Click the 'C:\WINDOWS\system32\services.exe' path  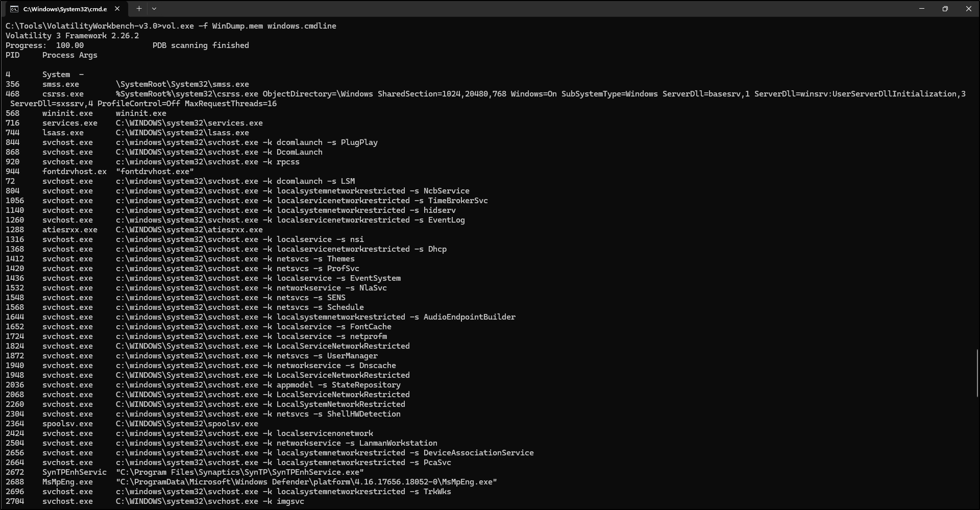click(x=189, y=123)
